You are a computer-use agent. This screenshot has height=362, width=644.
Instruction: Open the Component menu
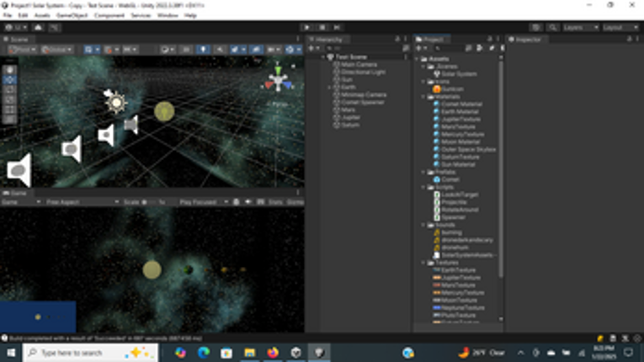click(109, 16)
